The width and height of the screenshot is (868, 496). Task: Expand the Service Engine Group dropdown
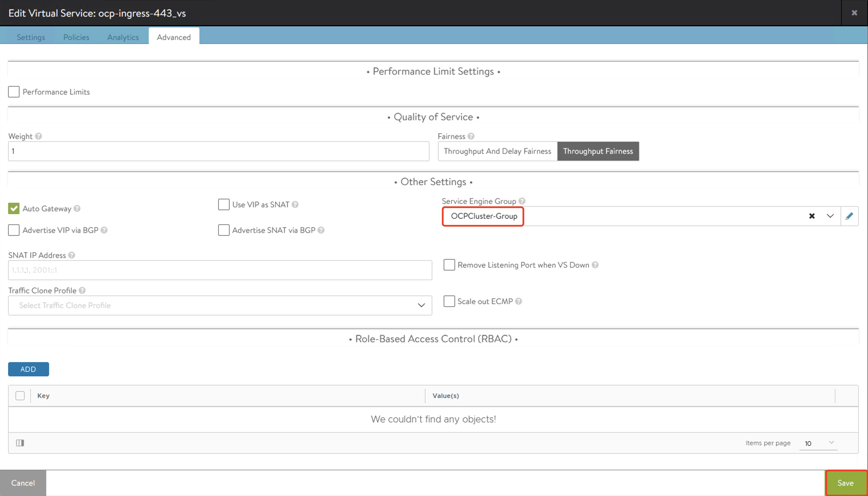830,216
